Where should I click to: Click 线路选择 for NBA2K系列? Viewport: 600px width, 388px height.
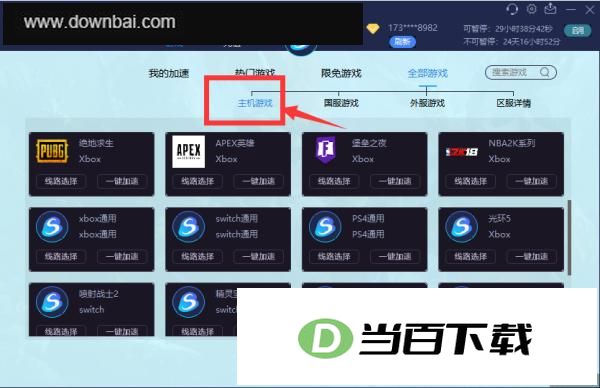471,181
